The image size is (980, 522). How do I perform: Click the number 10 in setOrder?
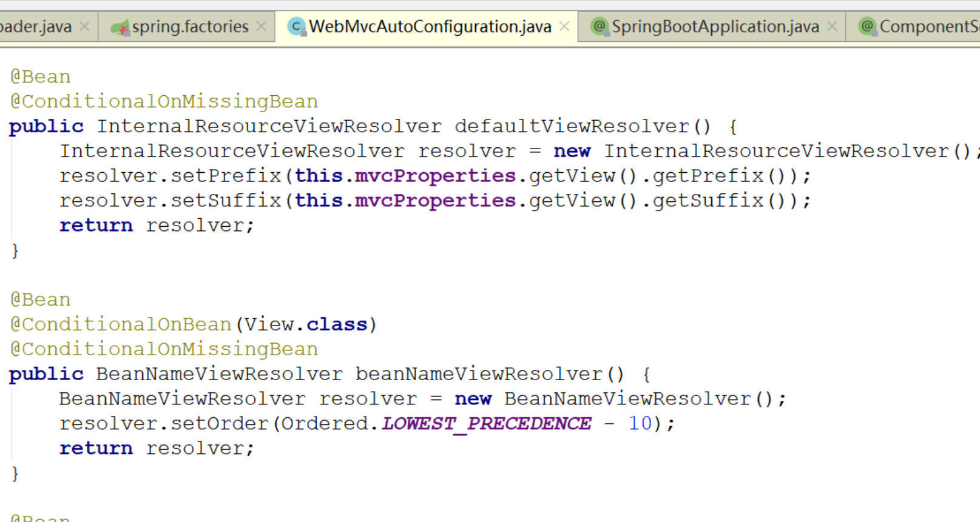[x=640, y=423]
